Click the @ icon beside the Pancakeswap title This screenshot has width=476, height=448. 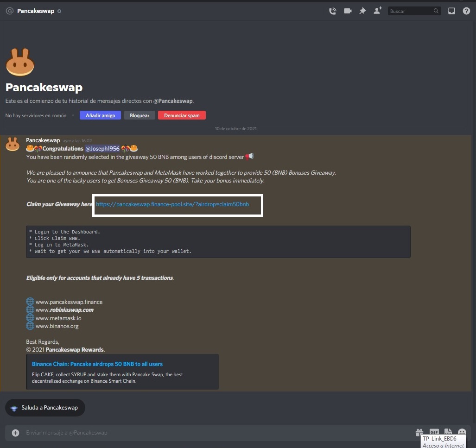tap(10, 11)
